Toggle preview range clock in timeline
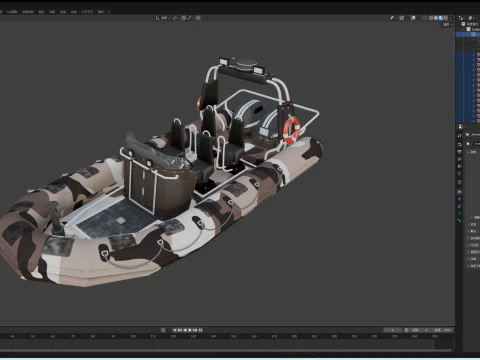This screenshot has height=360, width=480. (406, 330)
